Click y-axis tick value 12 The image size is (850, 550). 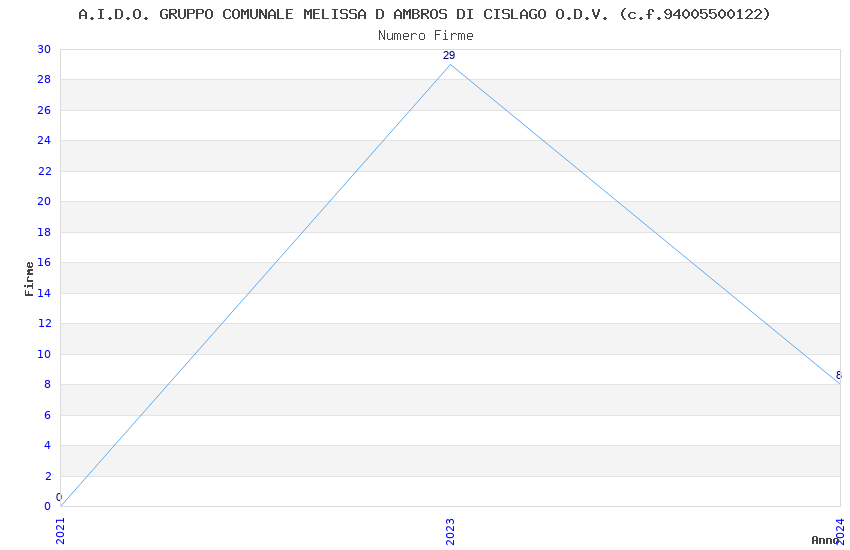pyautogui.click(x=44, y=323)
